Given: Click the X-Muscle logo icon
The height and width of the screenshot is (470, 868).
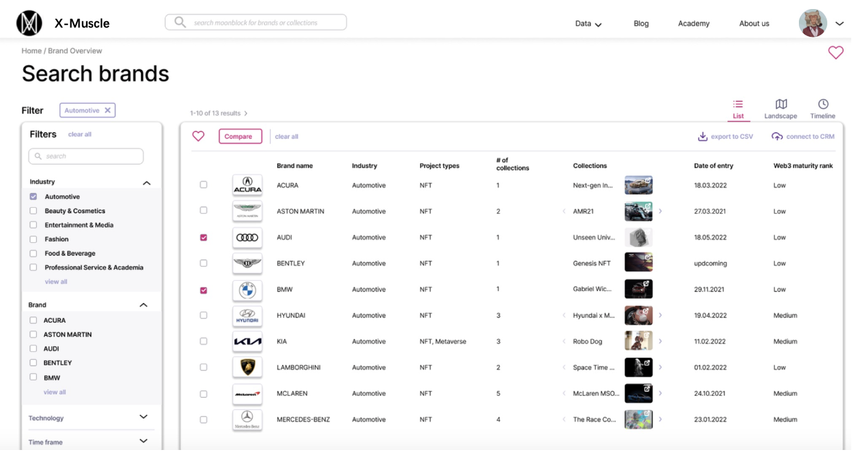Looking at the screenshot, I should (x=29, y=23).
